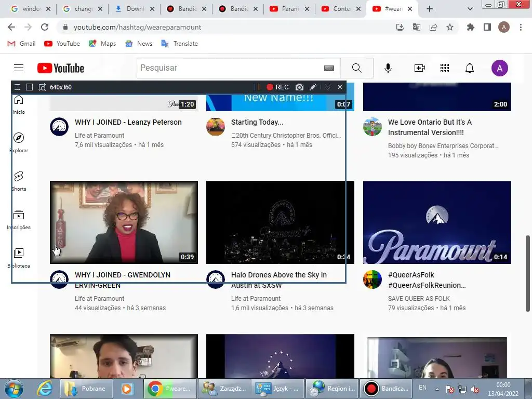Take Bandicam screenshot with camera icon

tap(299, 87)
